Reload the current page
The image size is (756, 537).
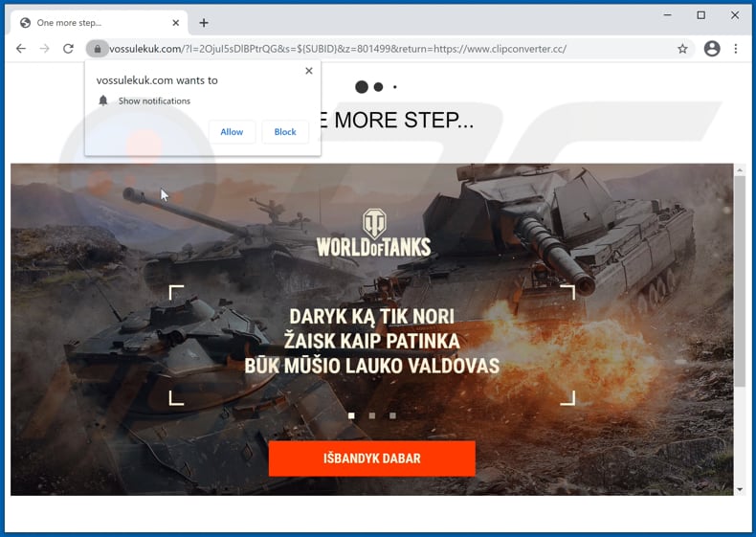[x=69, y=49]
